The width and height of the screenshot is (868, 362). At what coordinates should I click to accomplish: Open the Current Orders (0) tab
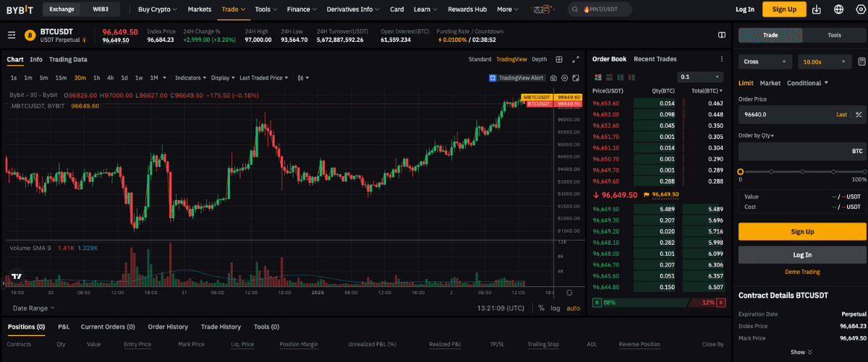pyautogui.click(x=108, y=327)
